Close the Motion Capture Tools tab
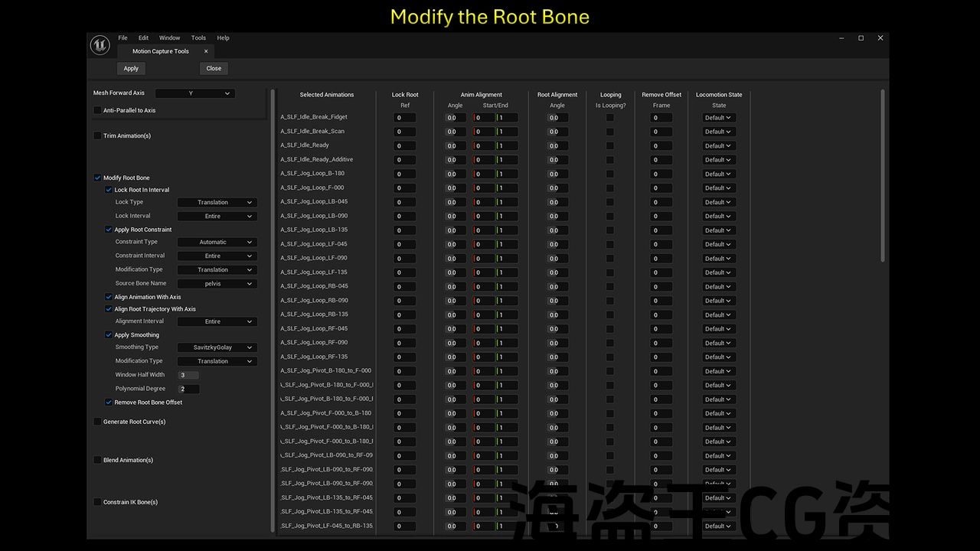Image resolution: width=980 pixels, height=551 pixels. coord(205,51)
